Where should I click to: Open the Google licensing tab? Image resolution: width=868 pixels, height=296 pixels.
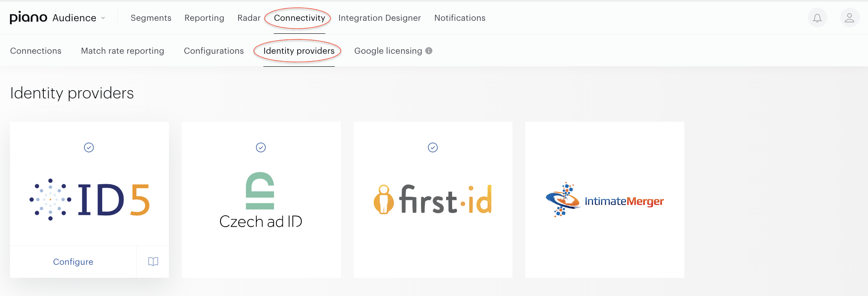(x=388, y=51)
